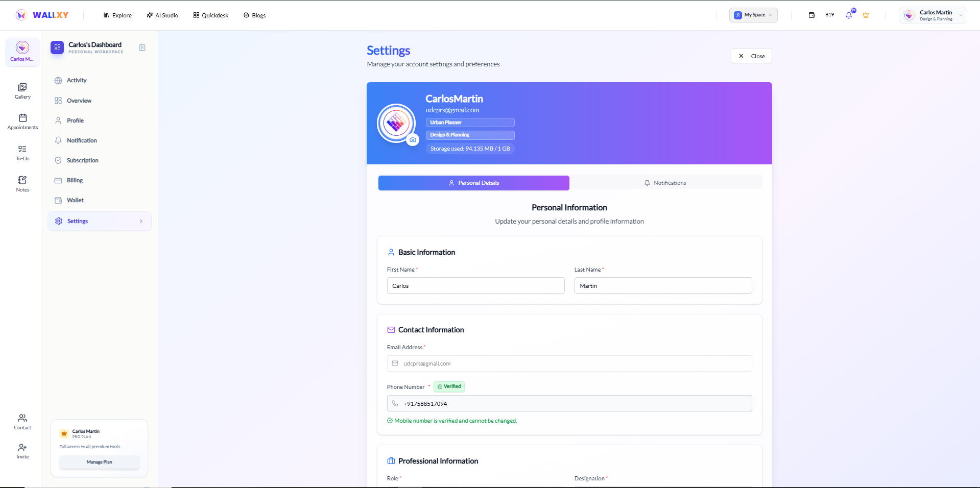
Task: Click the camera icon on profile avatar
Action: [x=413, y=139]
